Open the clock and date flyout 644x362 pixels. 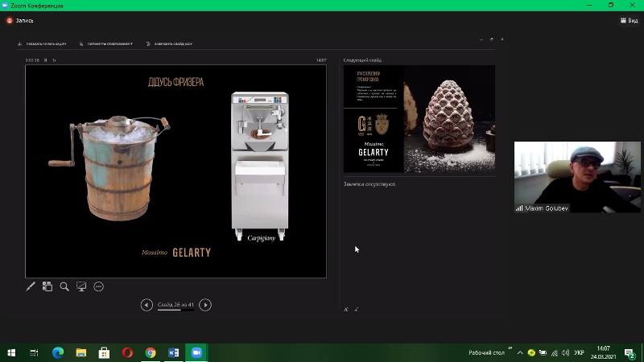(603, 352)
